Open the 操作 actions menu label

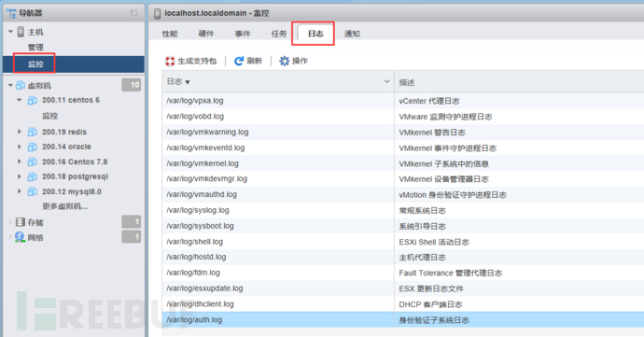(300, 62)
